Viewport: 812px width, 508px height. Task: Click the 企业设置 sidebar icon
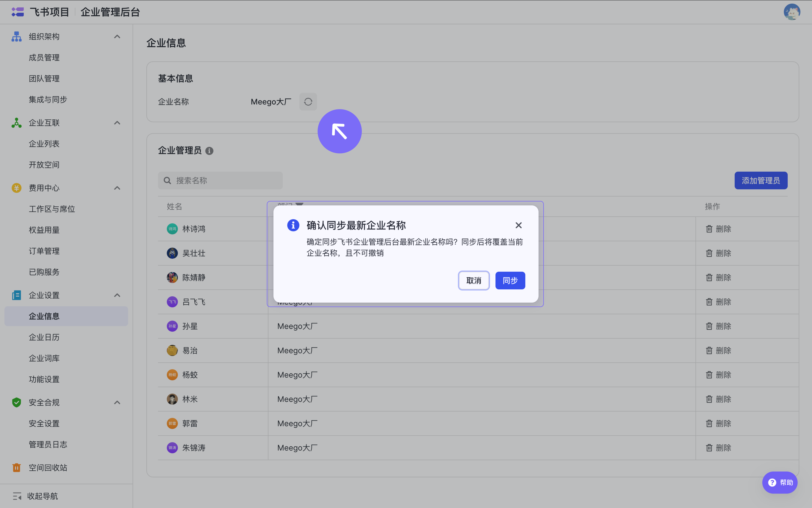click(16, 295)
